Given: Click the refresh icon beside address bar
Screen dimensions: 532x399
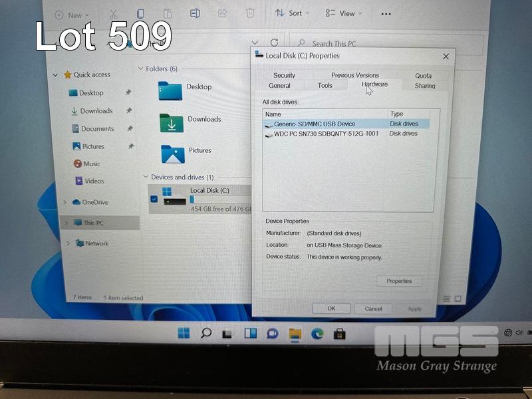Looking at the screenshot, I should 274,43.
